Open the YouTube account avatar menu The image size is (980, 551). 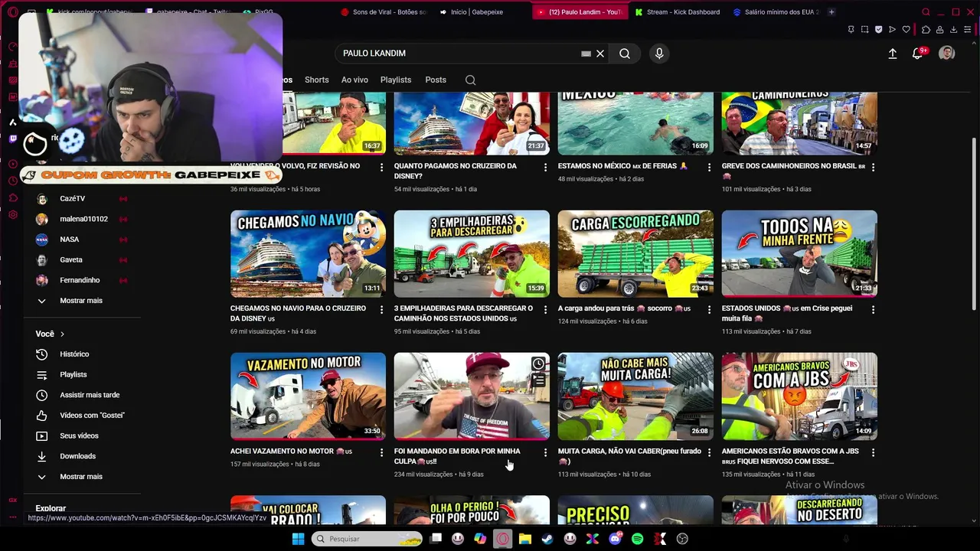point(947,54)
